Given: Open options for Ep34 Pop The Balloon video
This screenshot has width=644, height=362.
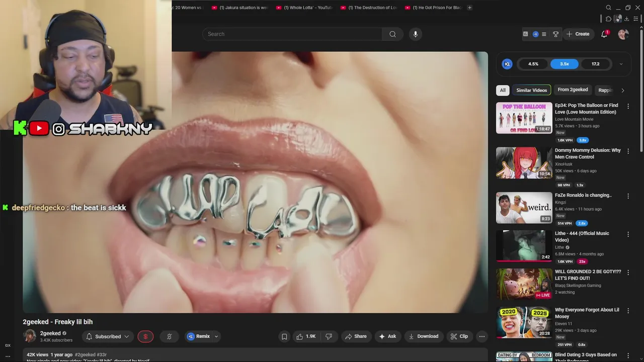Looking at the screenshot, I should [628, 107].
